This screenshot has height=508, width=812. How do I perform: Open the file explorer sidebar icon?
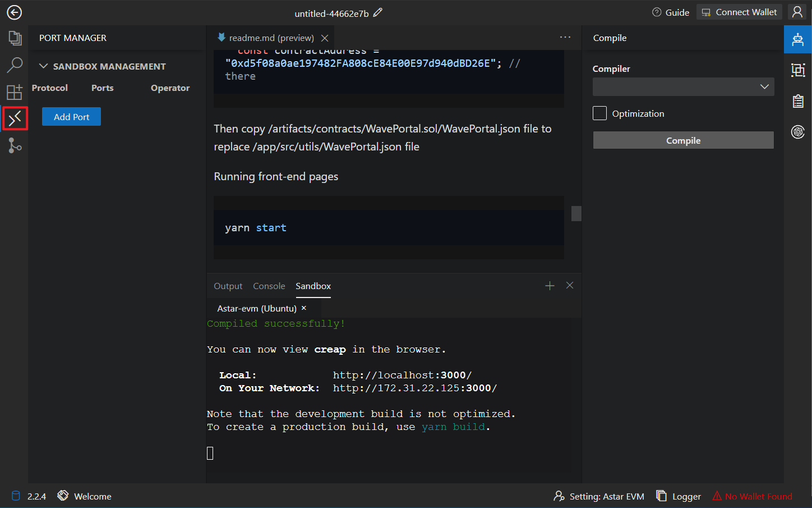(x=15, y=38)
